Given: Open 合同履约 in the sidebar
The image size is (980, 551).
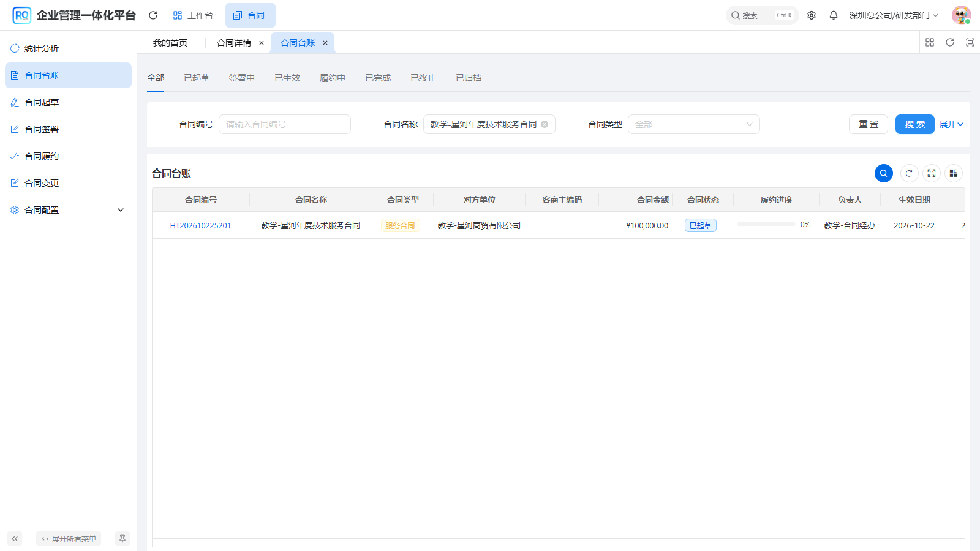Looking at the screenshot, I should pos(68,156).
